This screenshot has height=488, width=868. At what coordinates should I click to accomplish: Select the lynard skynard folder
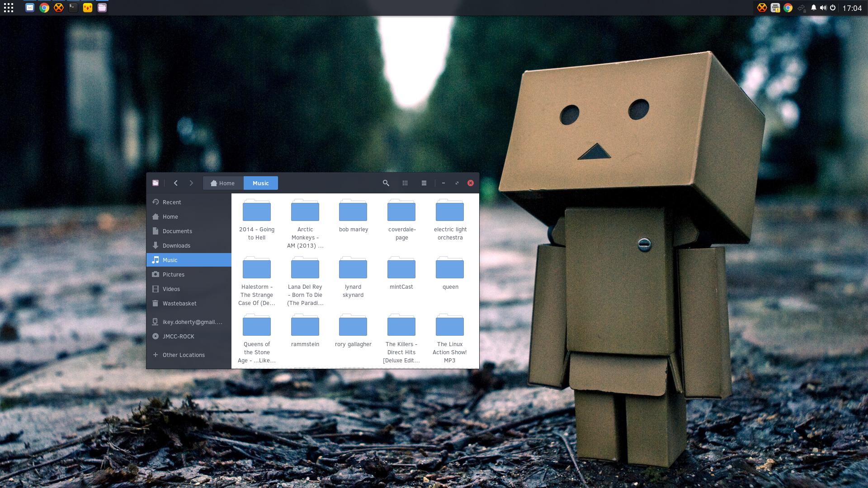(x=353, y=277)
